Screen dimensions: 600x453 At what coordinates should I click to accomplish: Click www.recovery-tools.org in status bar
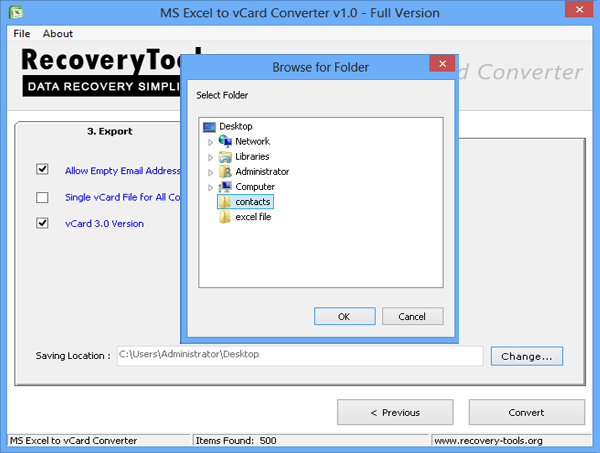(x=488, y=441)
